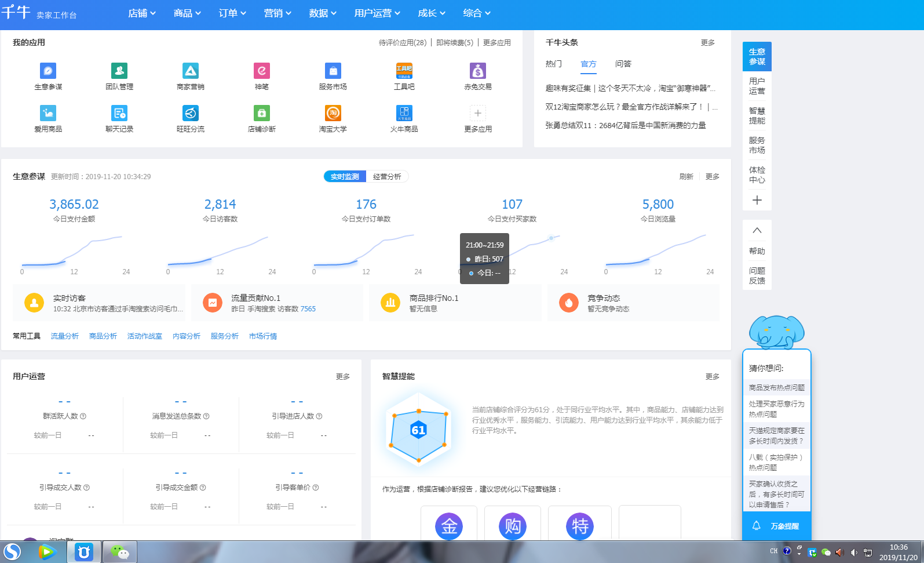This screenshot has height=563, width=924.
Task: Click the plus icon in right sidebar
Action: [x=757, y=200]
